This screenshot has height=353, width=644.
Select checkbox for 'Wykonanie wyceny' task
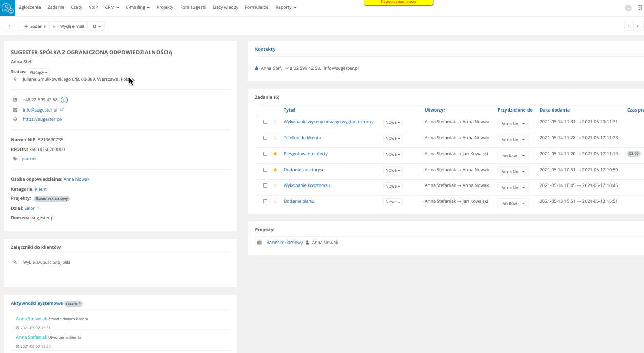point(265,122)
